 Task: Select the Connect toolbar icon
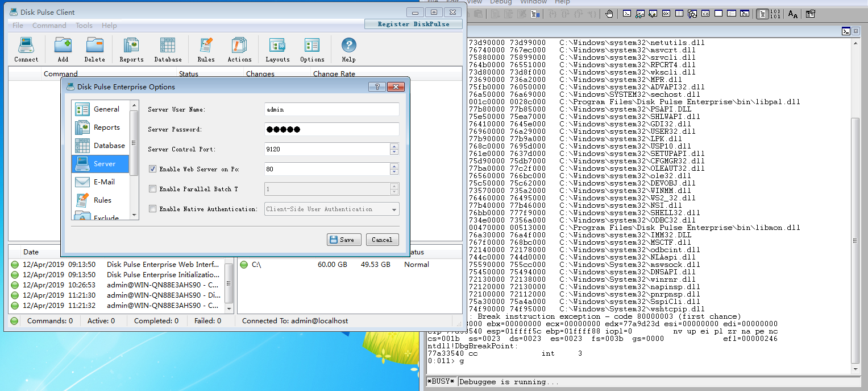pos(26,48)
